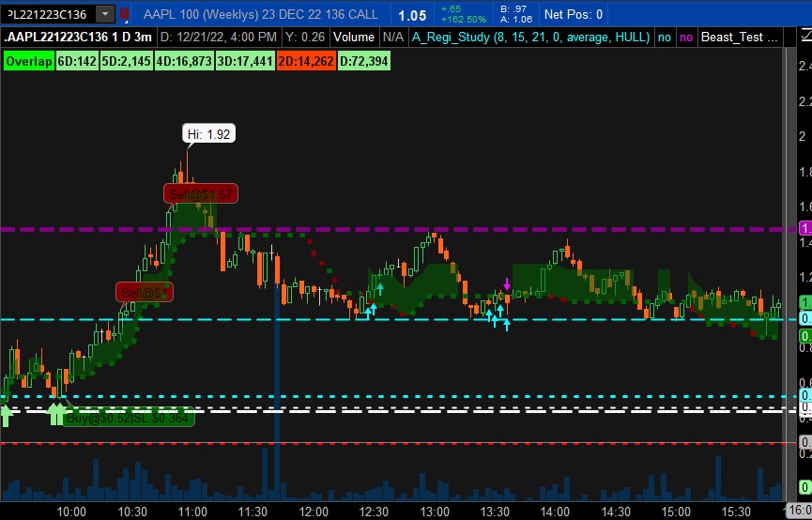Click the Net Pos: 0 position display
This screenshot has width=812, height=520.
[574, 14]
